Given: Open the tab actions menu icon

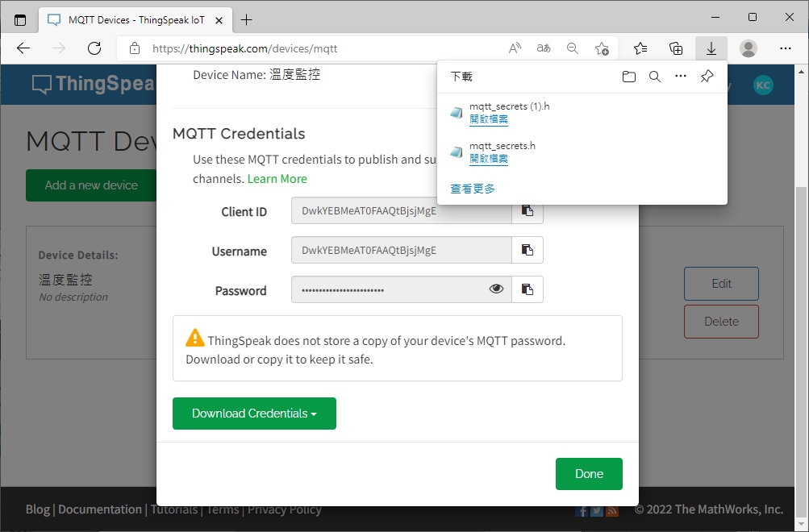Looking at the screenshot, I should (x=20, y=20).
